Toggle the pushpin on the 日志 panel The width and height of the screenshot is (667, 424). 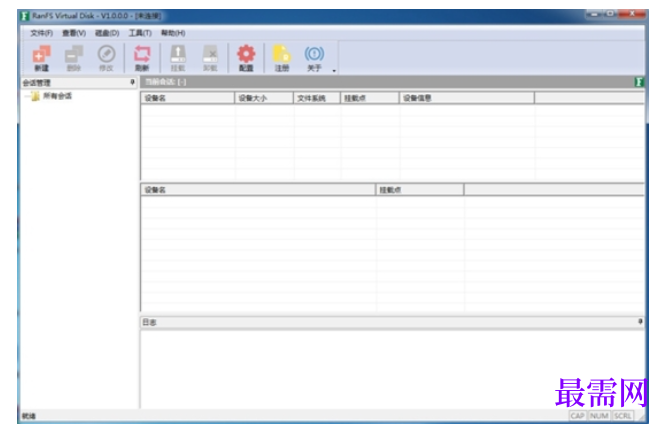click(640, 322)
